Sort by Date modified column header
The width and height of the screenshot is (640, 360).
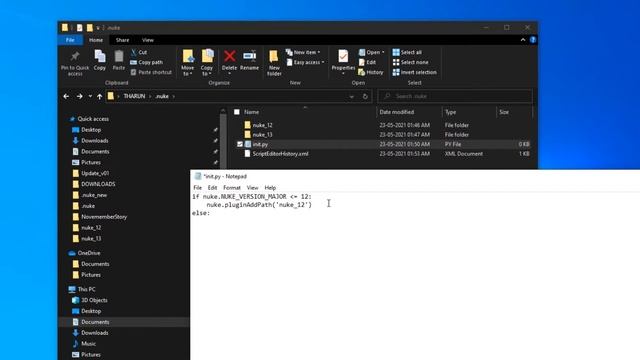coord(397,112)
